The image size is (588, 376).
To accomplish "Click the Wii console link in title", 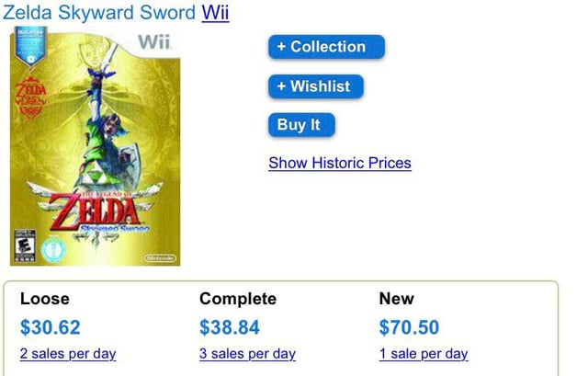I will (214, 13).
